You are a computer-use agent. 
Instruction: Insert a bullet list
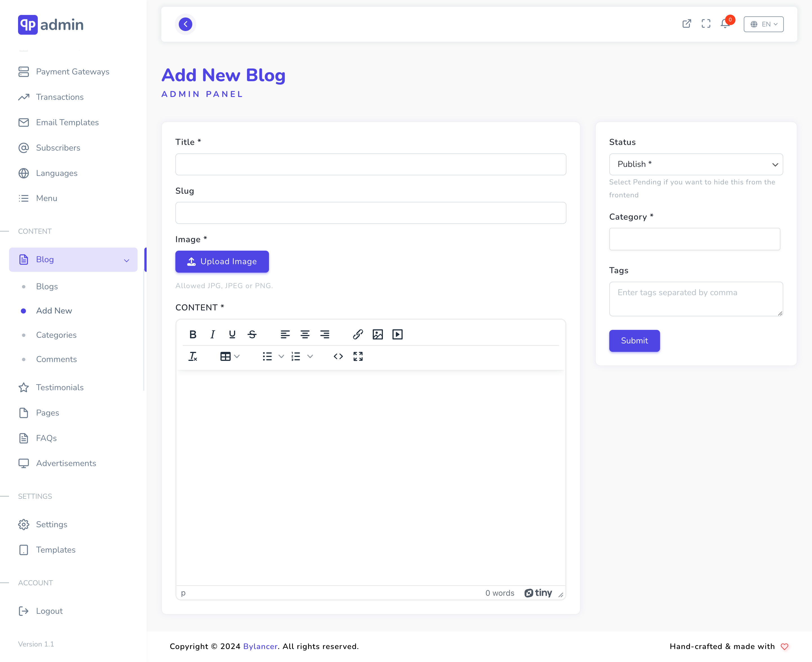pos(267,357)
